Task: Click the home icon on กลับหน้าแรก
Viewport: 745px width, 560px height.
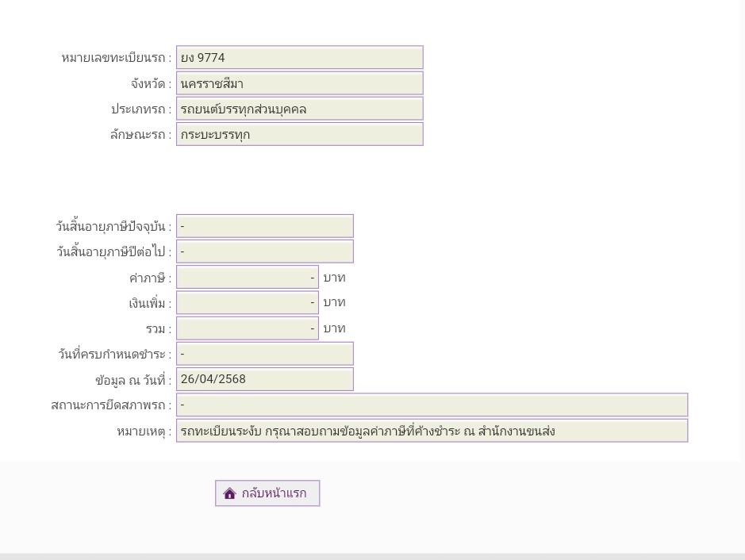Action: 230,493
